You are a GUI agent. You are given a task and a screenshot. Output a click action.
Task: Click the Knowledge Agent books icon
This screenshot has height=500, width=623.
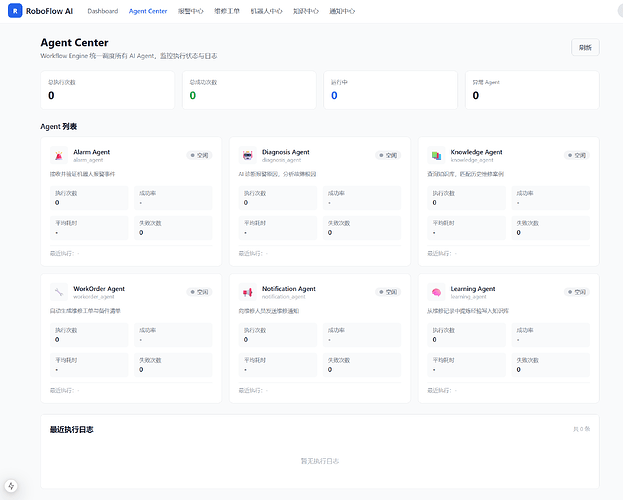(x=436, y=155)
